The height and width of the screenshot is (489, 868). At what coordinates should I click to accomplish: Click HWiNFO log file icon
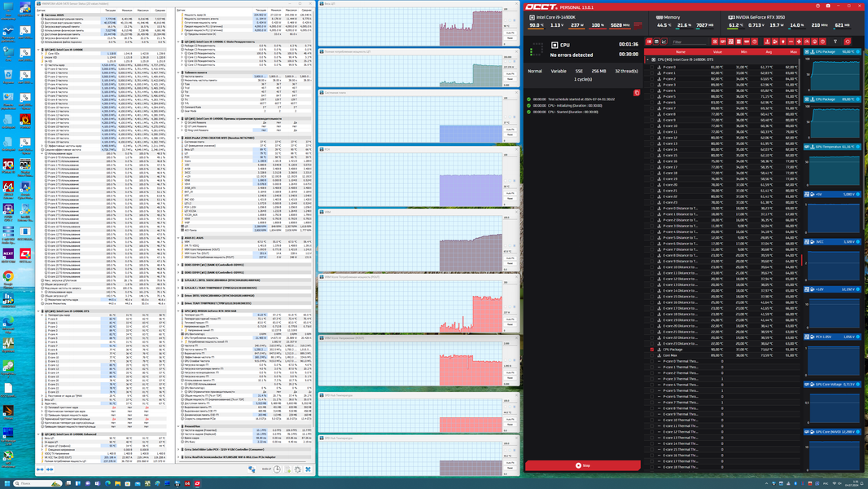[288, 469]
